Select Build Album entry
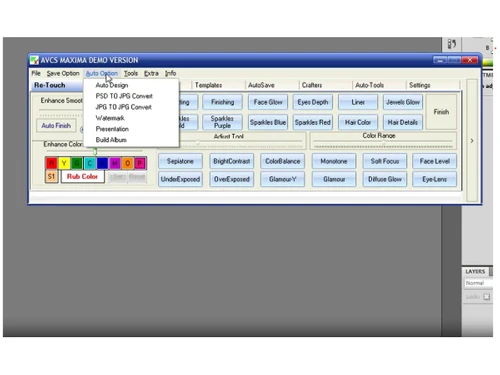 111,140
